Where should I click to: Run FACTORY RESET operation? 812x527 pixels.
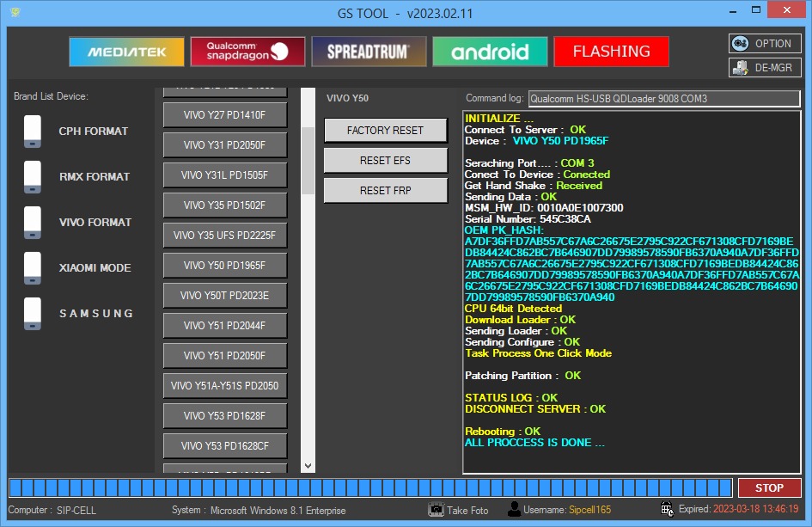click(x=386, y=131)
